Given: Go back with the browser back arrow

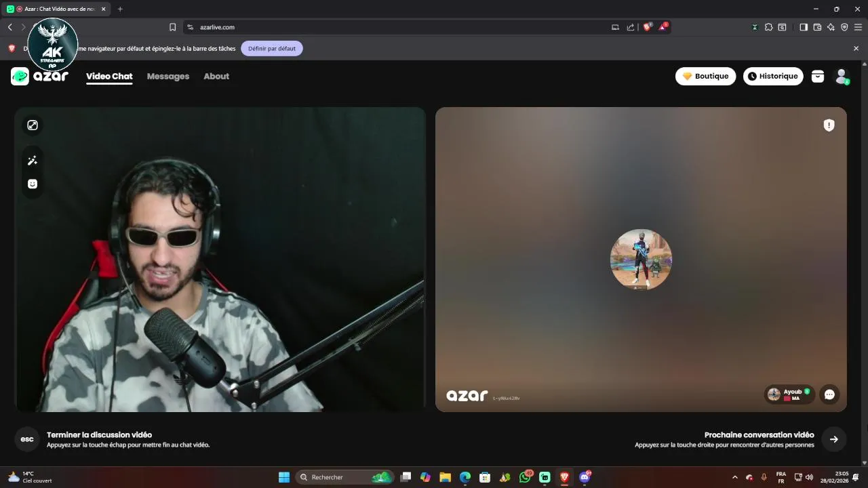Looking at the screenshot, I should click(9, 27).
